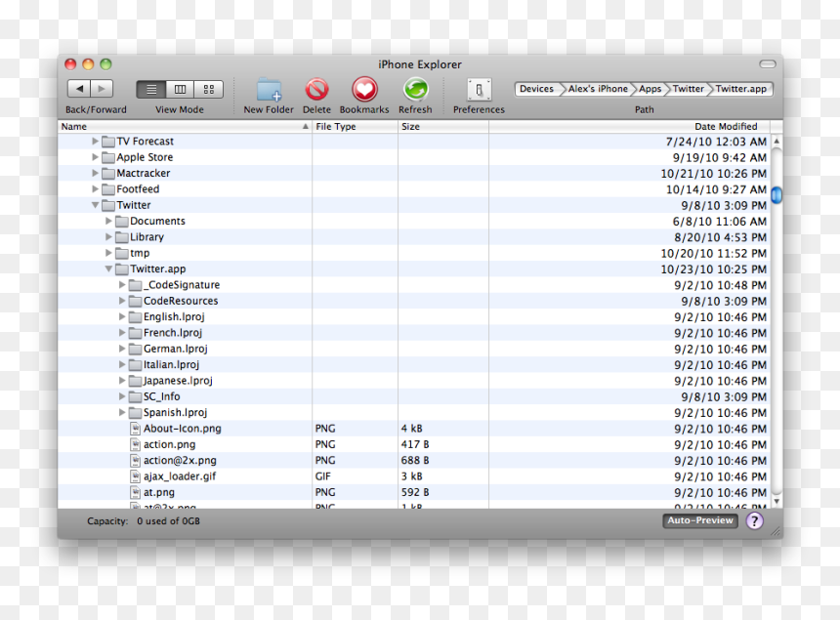Create a New Folder from the toolbar
Image resolution: width=840 pixels, height=620 pixels.
pyautogui.click(x=269, y=90)
